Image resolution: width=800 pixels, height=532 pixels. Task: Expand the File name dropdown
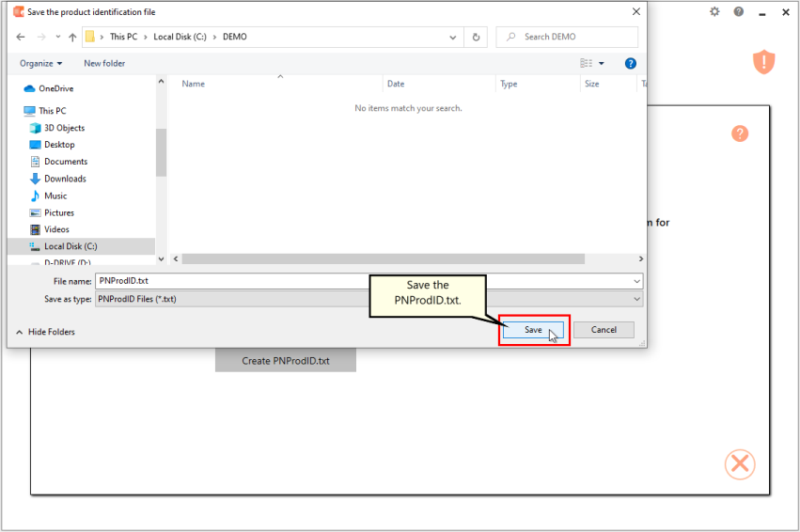click(636, 281)
